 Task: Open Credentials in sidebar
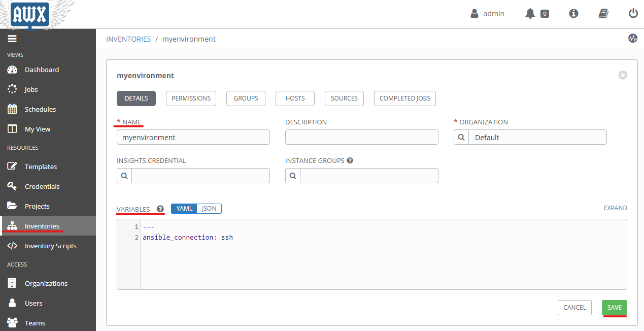point(48,186)
